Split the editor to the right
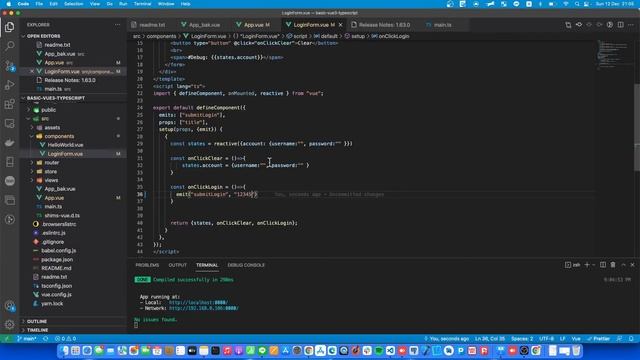This screenshot has width=640, height=360. click(620, 25)
